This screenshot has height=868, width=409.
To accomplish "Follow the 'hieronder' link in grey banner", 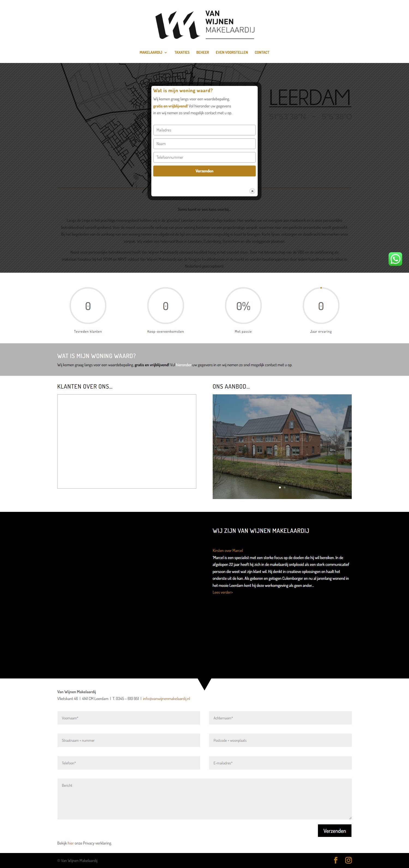I will pos(184,365).
